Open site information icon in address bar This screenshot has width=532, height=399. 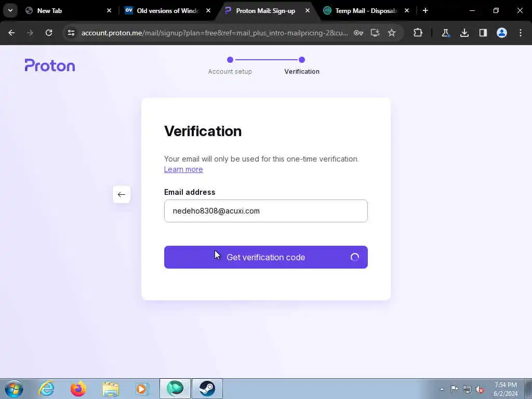point(71,33)
